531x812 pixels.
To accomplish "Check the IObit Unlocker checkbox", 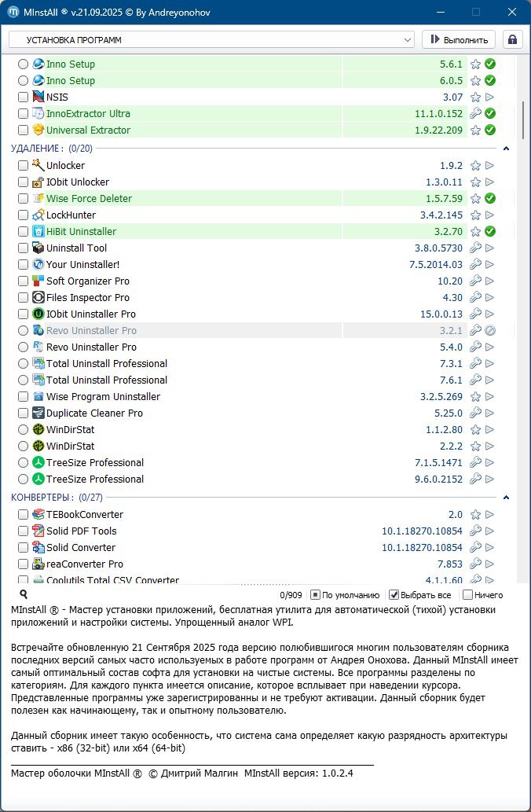I will (x=24, y=182).
